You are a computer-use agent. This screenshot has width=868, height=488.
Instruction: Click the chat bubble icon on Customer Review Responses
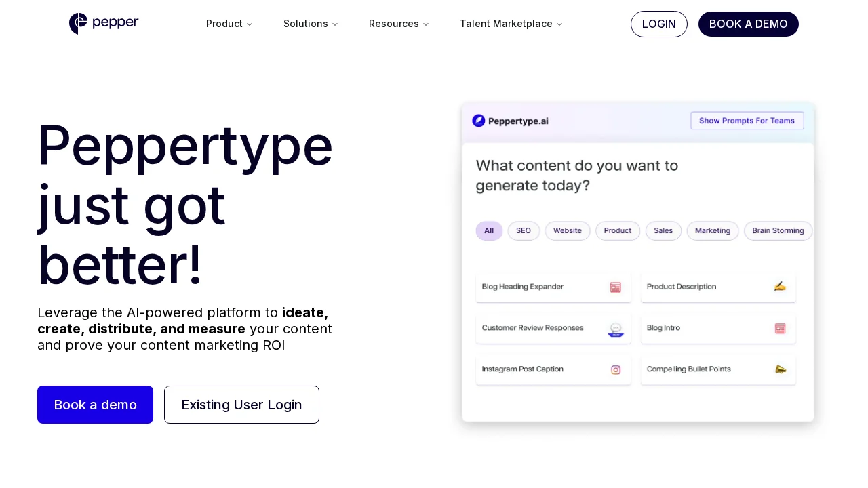(616, 329)
